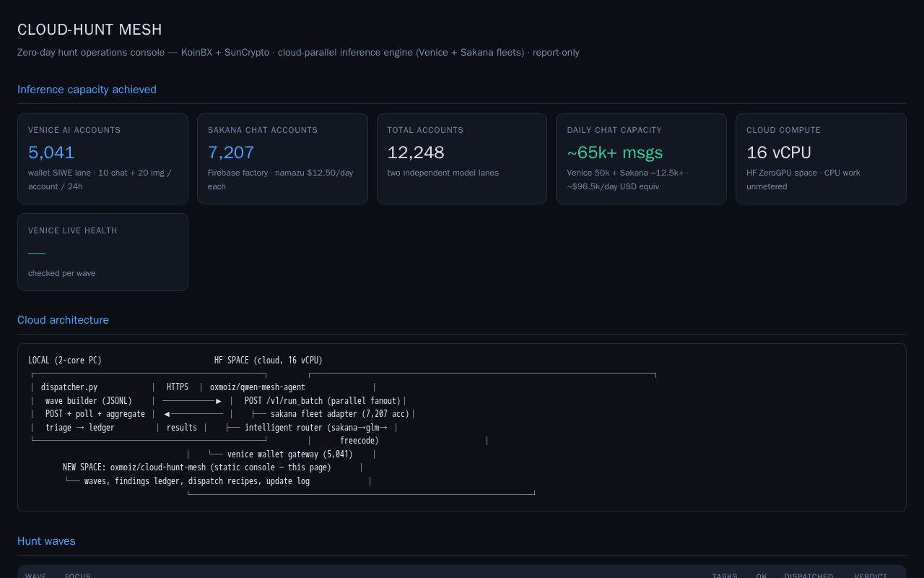Click 'POST /v1/run_batch (parallel fanout)' line
The height and width of the screenshot is (578, 924).
[x=323, y=401]
